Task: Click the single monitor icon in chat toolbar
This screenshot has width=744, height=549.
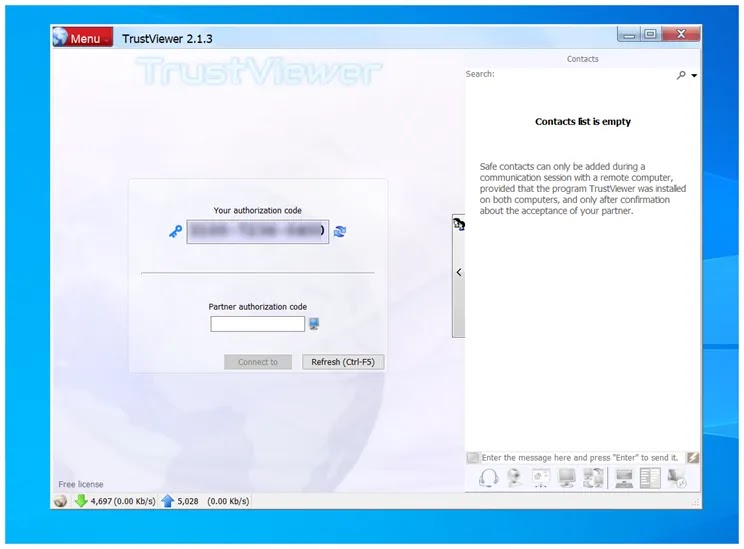Action: 567,478
